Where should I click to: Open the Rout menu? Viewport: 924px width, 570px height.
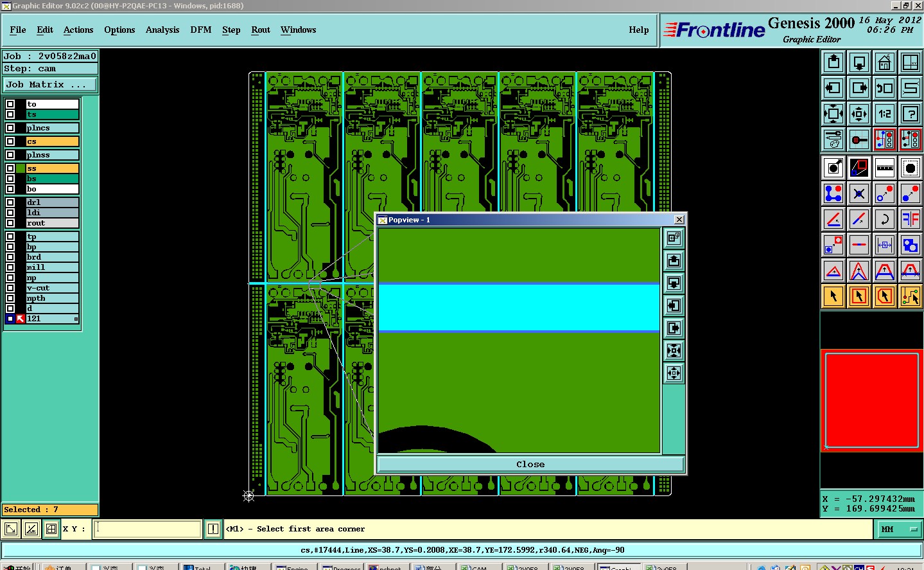[261, 30]
